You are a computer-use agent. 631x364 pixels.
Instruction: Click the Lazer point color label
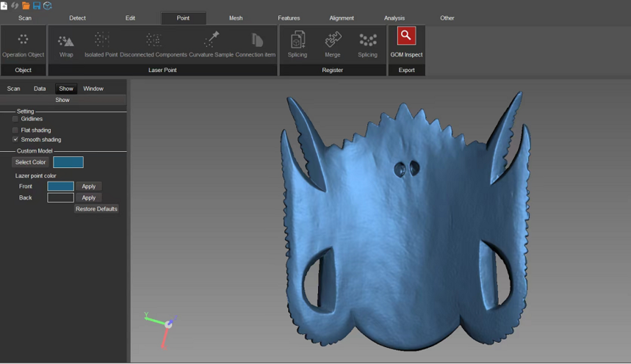[36, 176]
